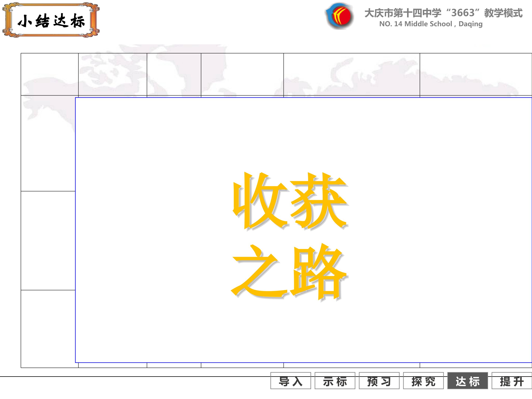Click the second empty header cell of table
Viewport: 532px width, 399px height.
[112, 74]
